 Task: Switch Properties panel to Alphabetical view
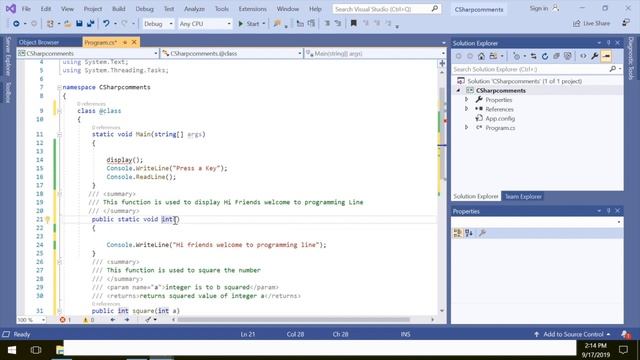click(x=469, y=233)
